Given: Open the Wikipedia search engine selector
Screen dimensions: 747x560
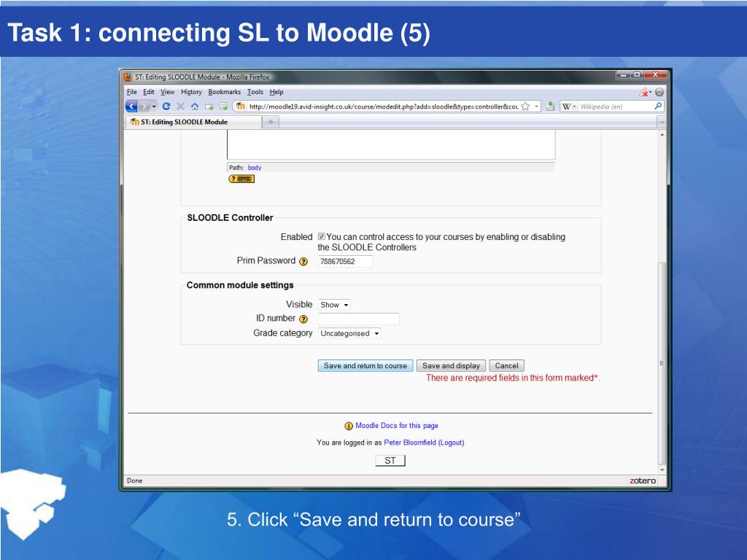Looking at the screenshot, I should tap(569, 106).
